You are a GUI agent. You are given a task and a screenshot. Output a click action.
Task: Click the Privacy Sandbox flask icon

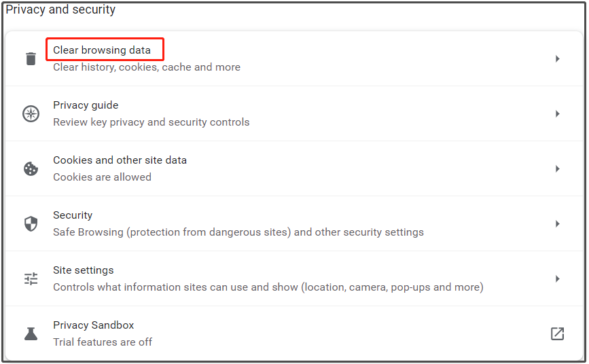(31, 333)
